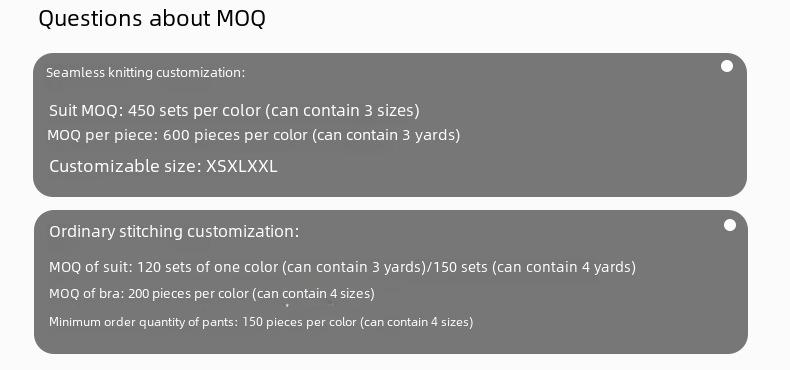Click the white dot in Ordinary stitching card

(x=730, y=225)
